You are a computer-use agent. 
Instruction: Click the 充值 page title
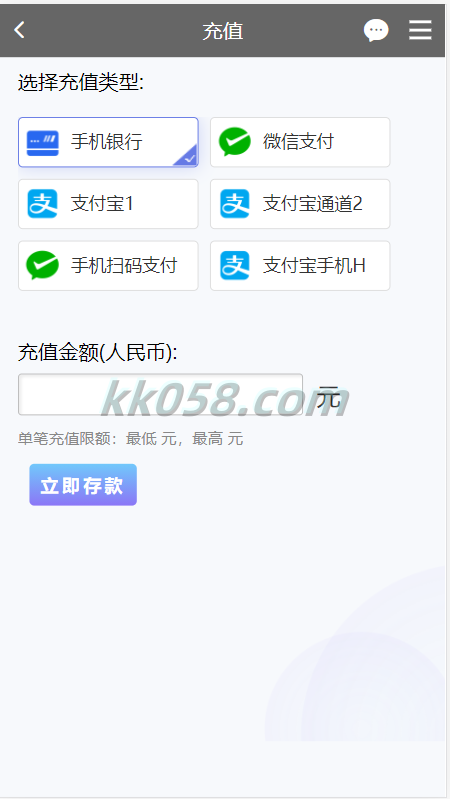[223, 31]
